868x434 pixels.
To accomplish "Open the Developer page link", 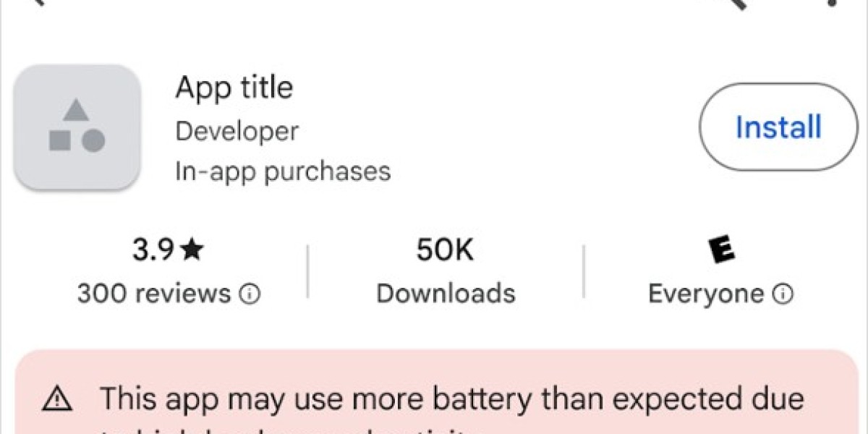I will [237, 131].
